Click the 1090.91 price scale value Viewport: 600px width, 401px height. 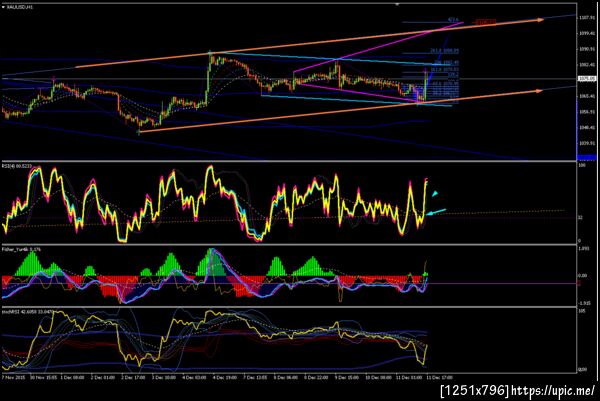(587, 49)
